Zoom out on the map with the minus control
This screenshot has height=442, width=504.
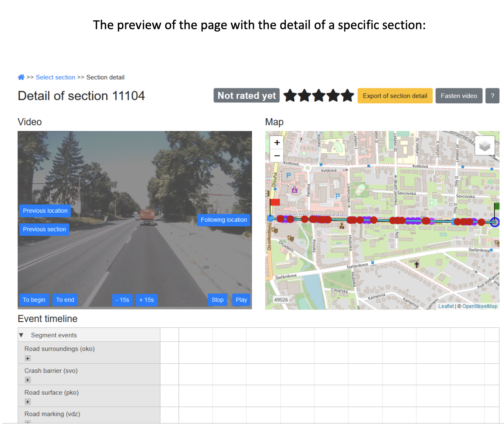(x=276, y=155)
